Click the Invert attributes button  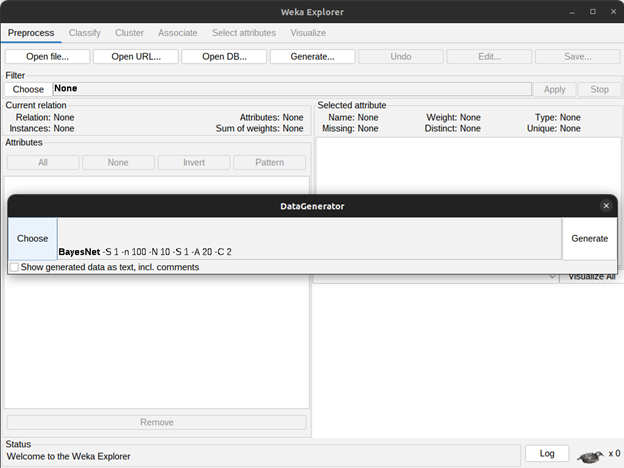[194, 162]
